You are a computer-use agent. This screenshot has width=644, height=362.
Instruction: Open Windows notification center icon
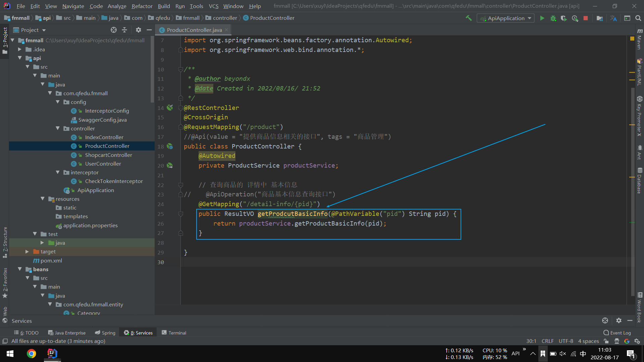coord(631,354)
